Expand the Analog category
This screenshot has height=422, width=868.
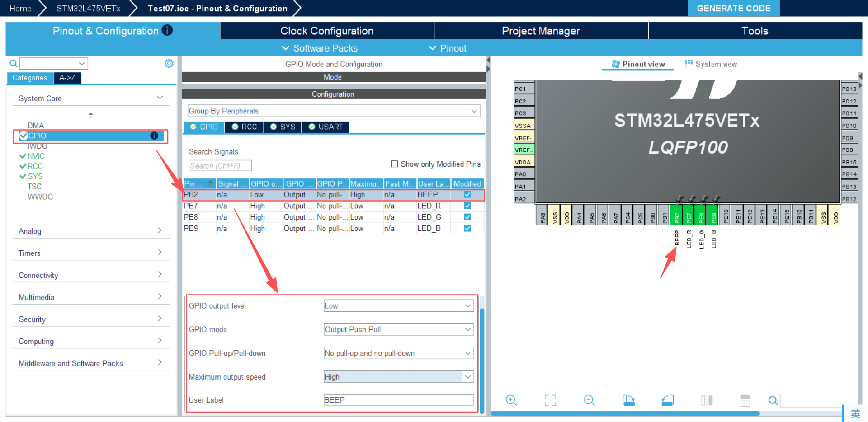tap(90, 231)
